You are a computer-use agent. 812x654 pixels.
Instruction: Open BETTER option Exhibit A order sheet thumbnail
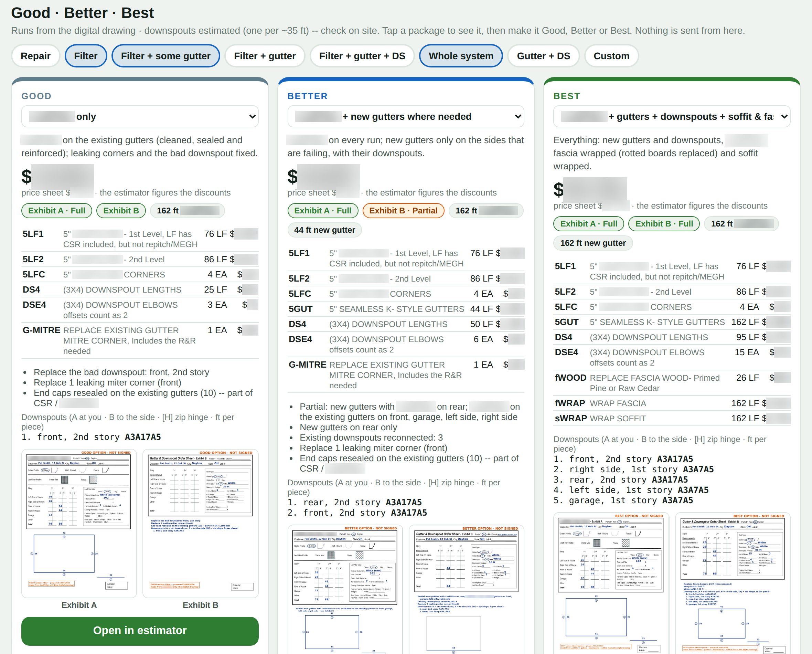pyautogui.click(x=345, y=590)
